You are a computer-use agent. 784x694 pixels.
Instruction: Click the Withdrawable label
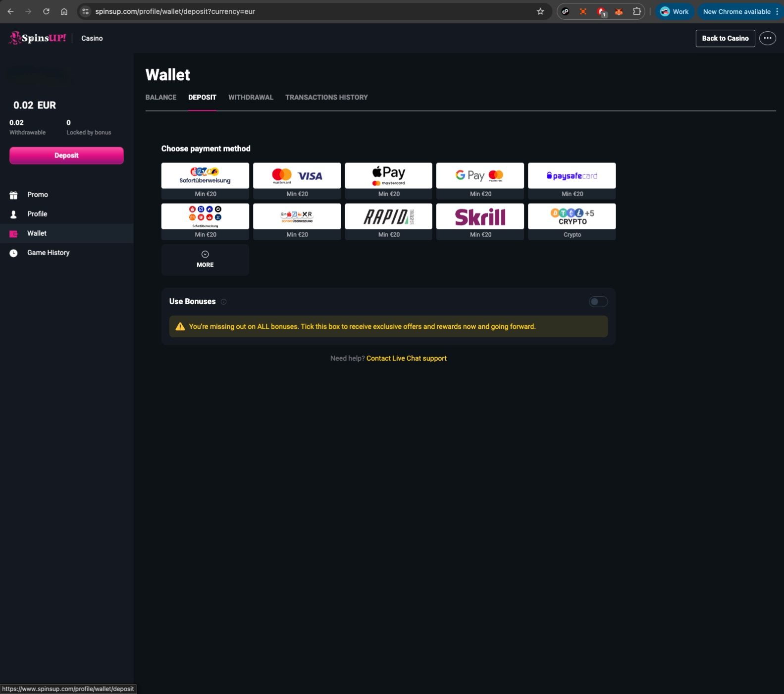27,132
